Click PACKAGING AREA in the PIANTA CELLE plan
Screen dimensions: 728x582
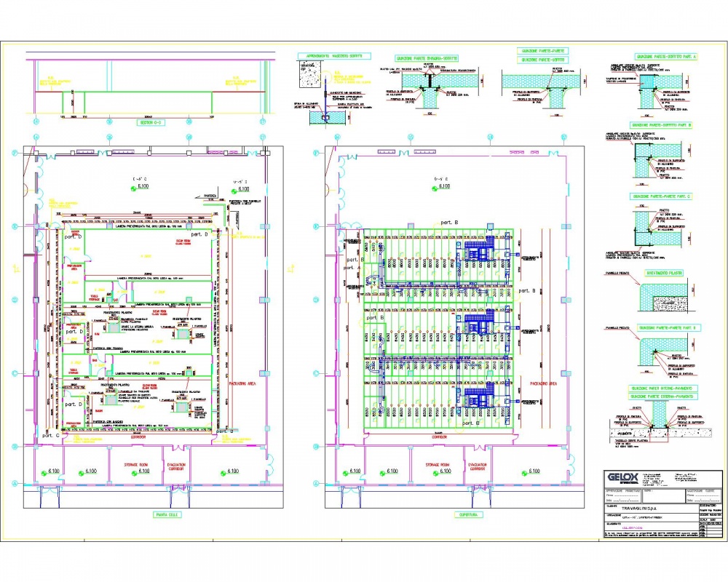click(x=242, y=384)
